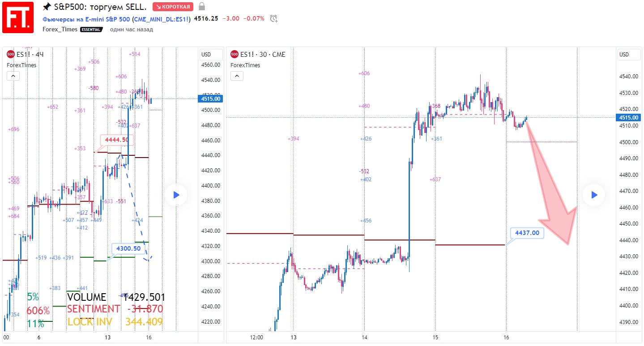This screenshot has height=346, width=644.
Task: Click the −0.07% percentage change
Action: click(254, 19)
